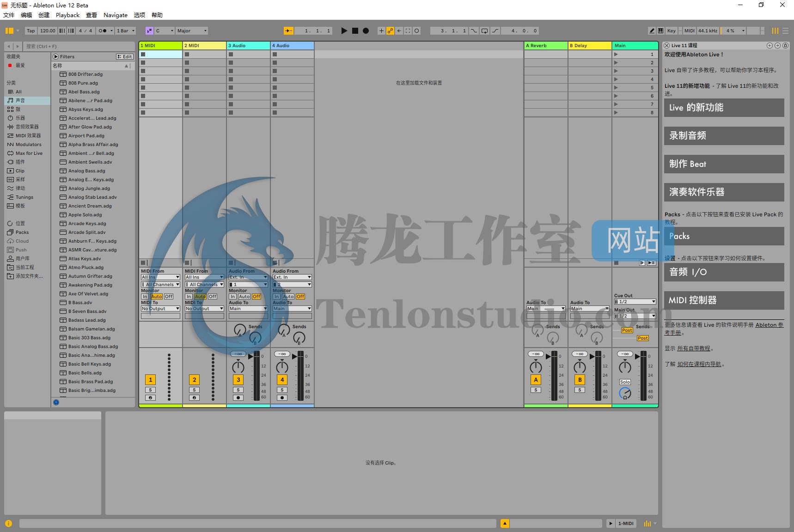The height and width of the screenshot is (532, 794).
Task: Open the 创建 menu
Action: click(x=44, y=15)
